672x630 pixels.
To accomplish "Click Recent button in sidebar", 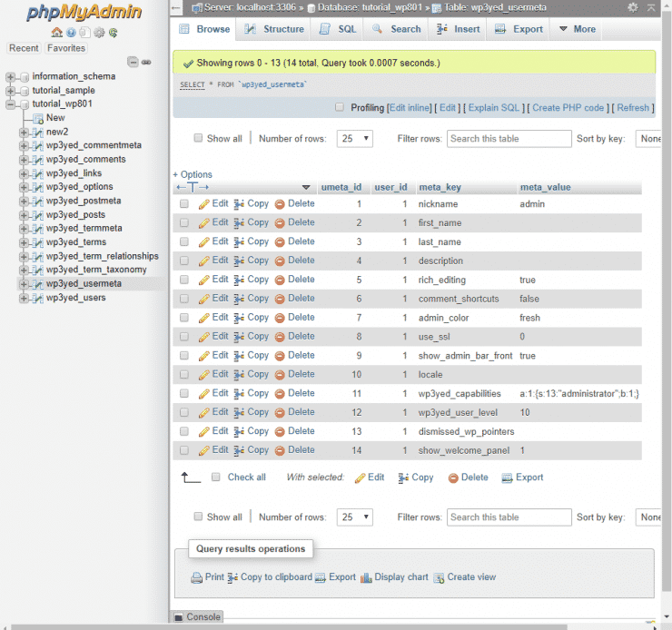I will pos(24,48).
